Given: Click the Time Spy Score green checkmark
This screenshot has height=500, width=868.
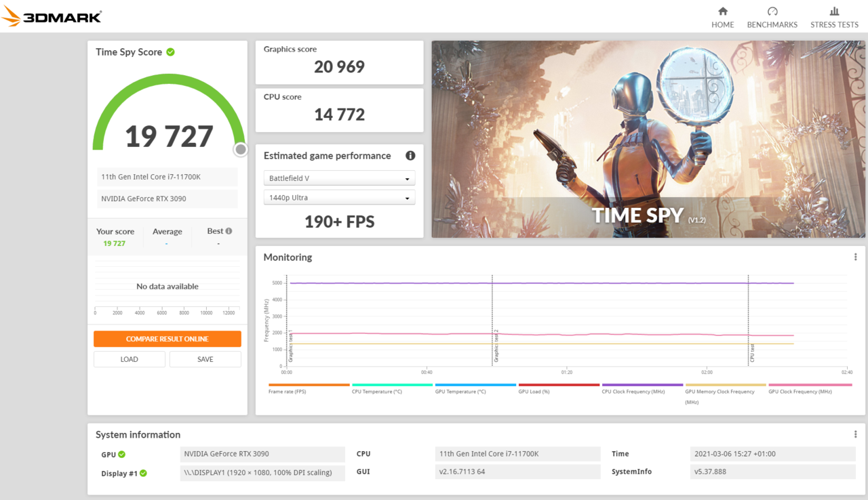Looking at the screenshot, I should tap(171, 51).
